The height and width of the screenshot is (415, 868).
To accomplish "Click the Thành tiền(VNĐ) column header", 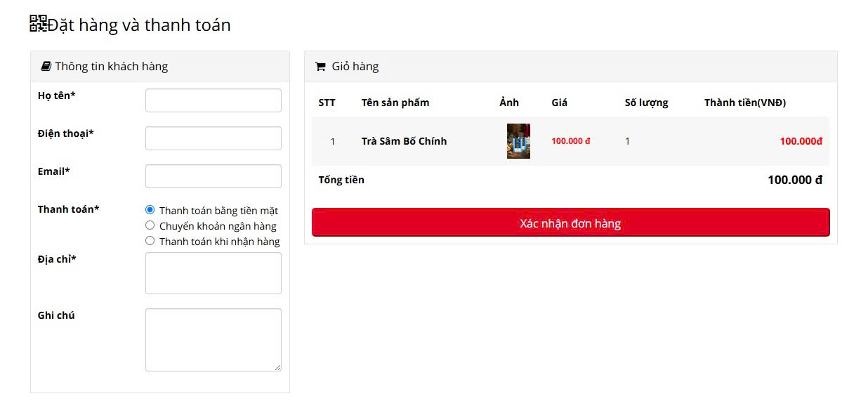I will (745, 103).
